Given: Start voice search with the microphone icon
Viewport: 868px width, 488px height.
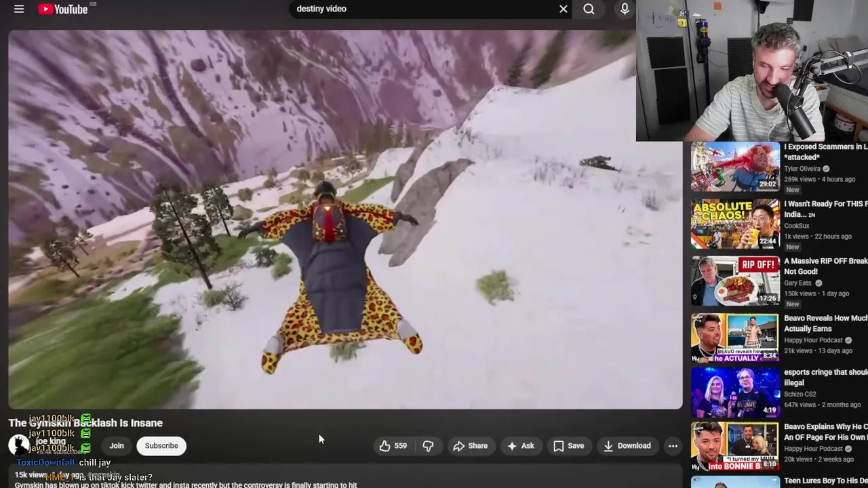Looking at the screenshot, I should (x=625, y=9).
